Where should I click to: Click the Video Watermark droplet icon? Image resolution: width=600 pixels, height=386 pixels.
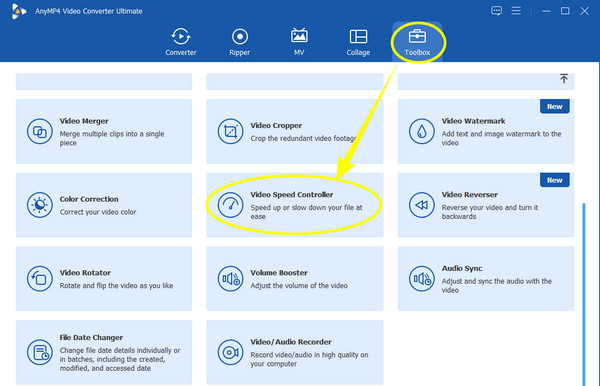point(421,131)
